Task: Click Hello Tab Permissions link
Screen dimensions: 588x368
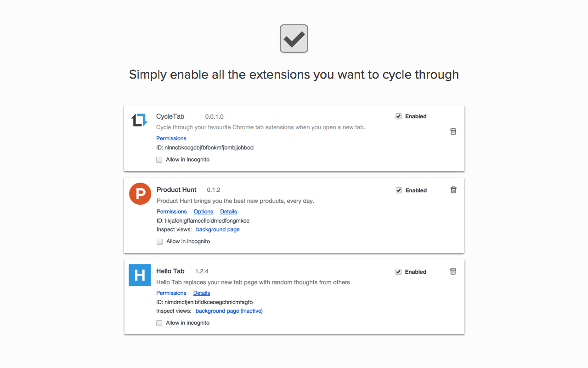Action: 171,293
